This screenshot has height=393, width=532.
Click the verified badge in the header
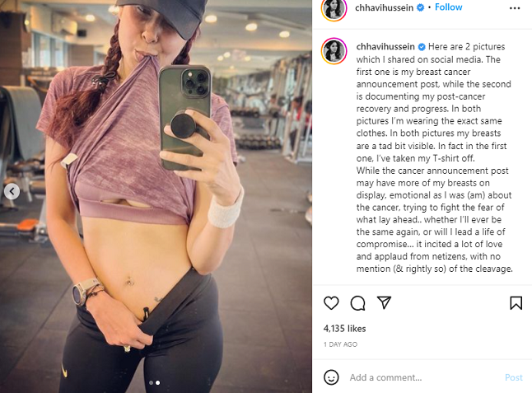420,7
